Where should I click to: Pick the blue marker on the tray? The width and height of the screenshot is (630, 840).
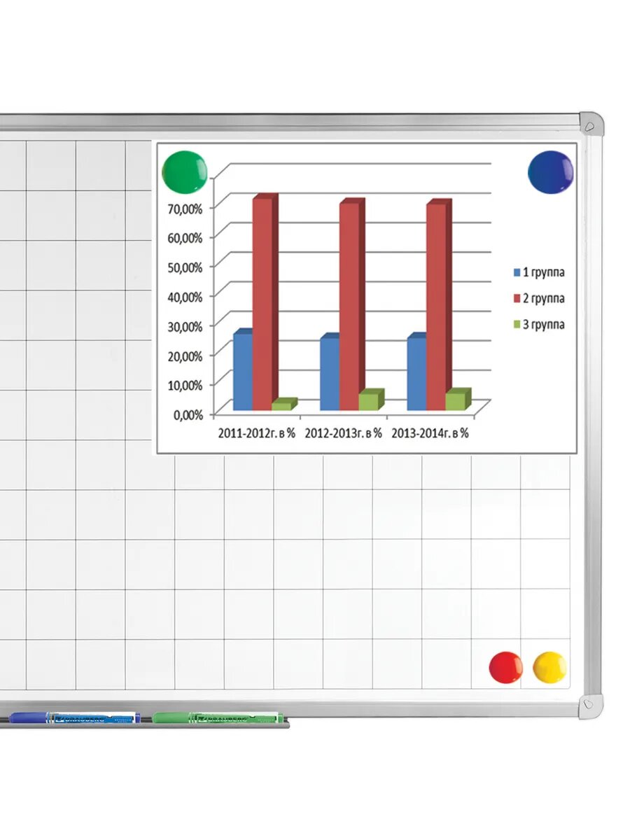(x=75, y=717)
